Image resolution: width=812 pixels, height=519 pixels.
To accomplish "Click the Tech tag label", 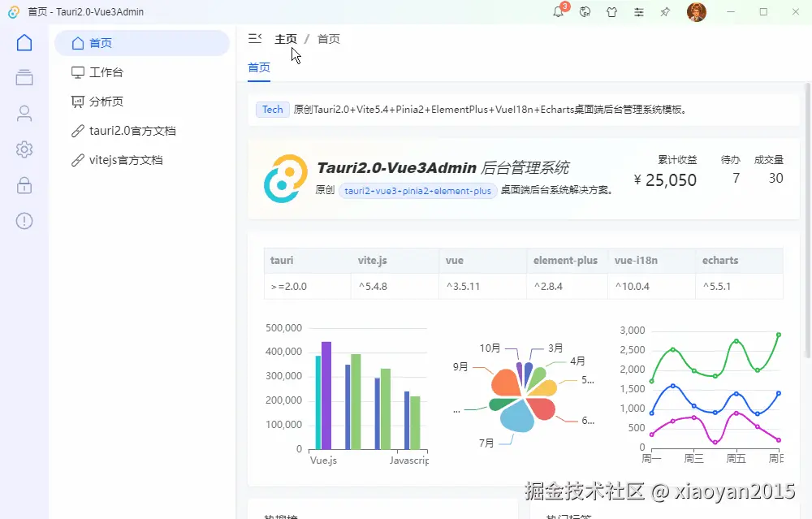I will click(x=272, y=110).
